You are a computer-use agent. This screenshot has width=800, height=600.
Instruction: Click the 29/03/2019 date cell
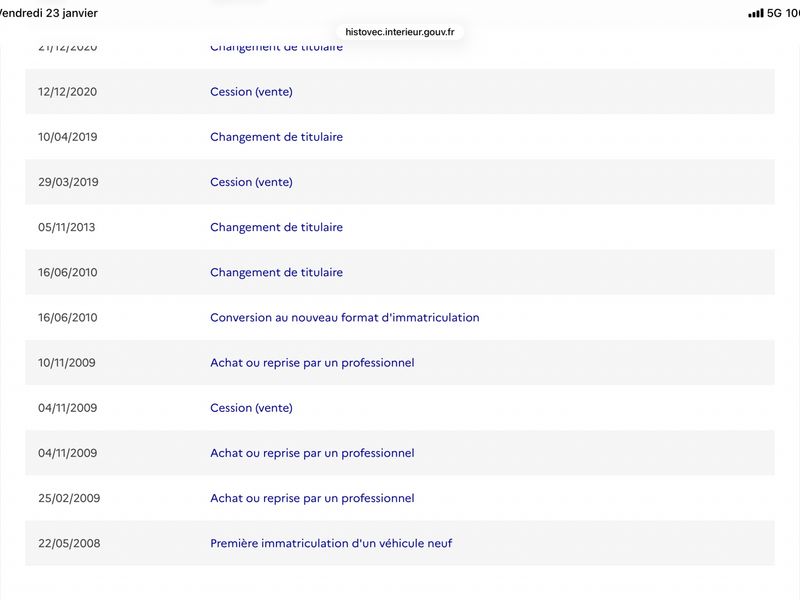tap(68, 182)
